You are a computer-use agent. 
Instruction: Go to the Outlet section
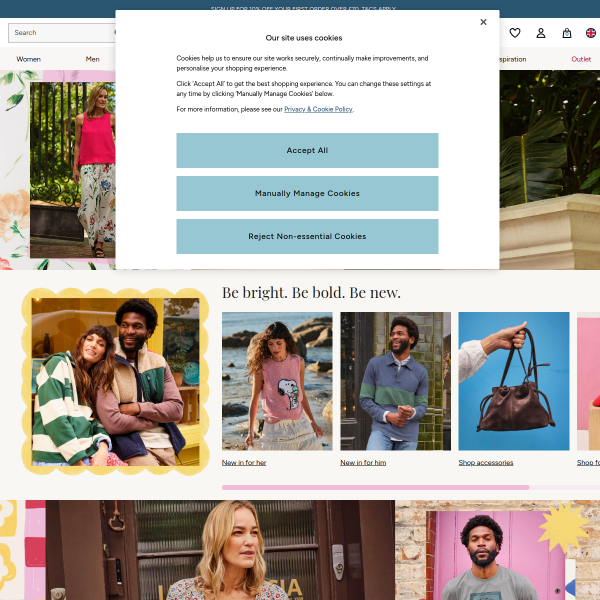point(581,59)
